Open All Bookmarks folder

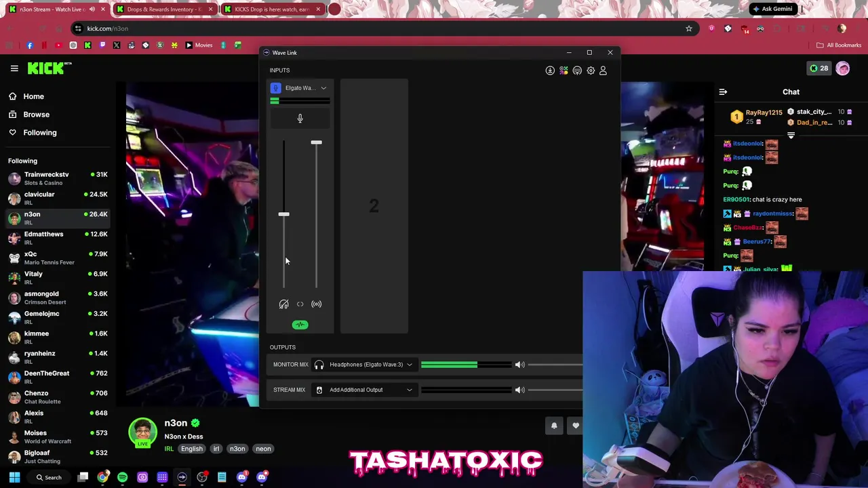[839, 45]
